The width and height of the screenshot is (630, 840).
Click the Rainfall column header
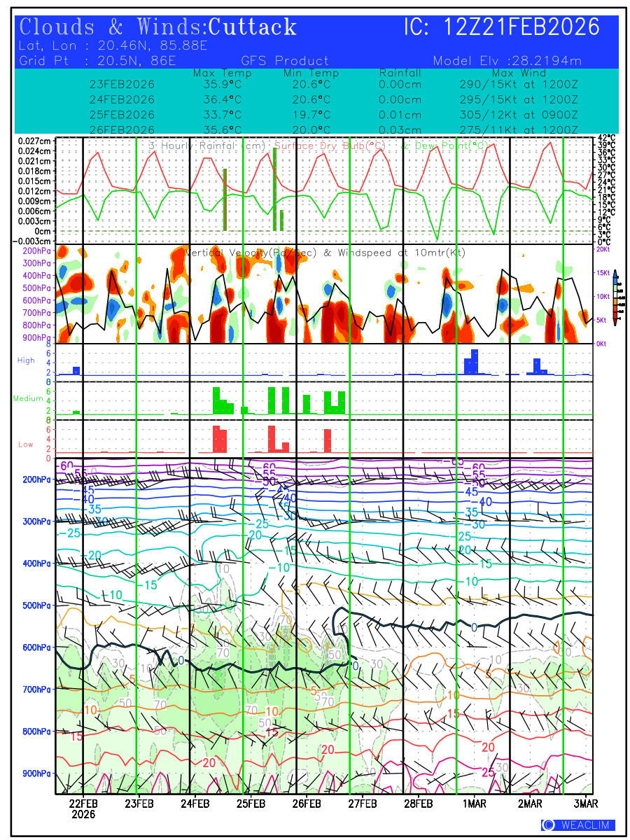click(x=400, y=73)
